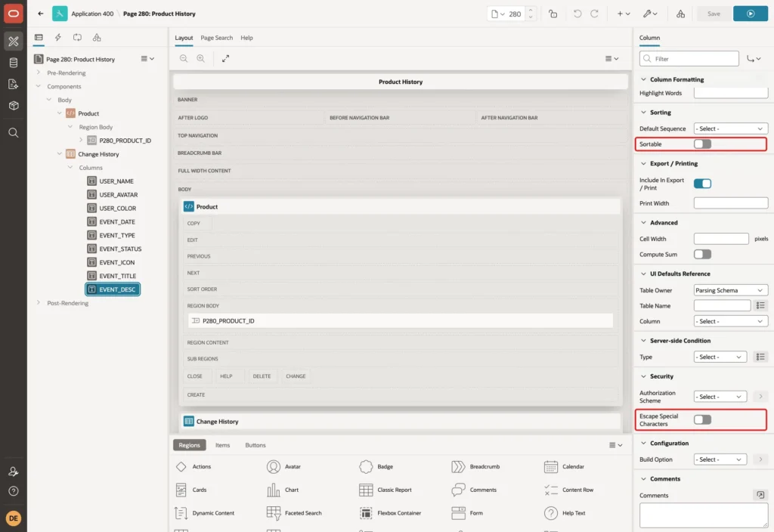
Task: Select Faceted Search region in gallery
Action: [x=294, y=513]
